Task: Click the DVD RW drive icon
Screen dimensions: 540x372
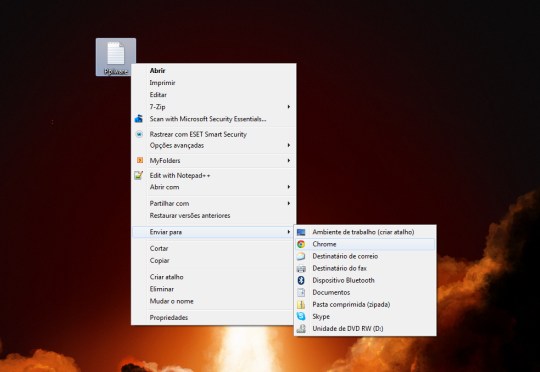Action: [x=301, y=329]
